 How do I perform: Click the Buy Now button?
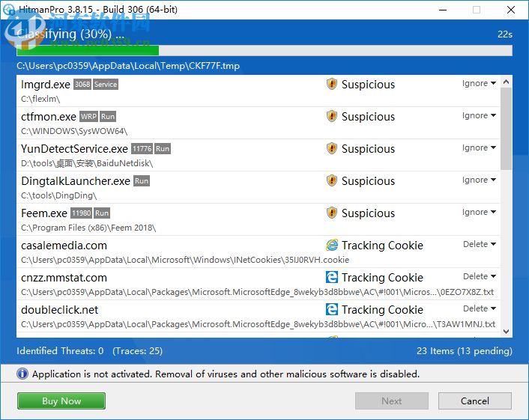61,401
